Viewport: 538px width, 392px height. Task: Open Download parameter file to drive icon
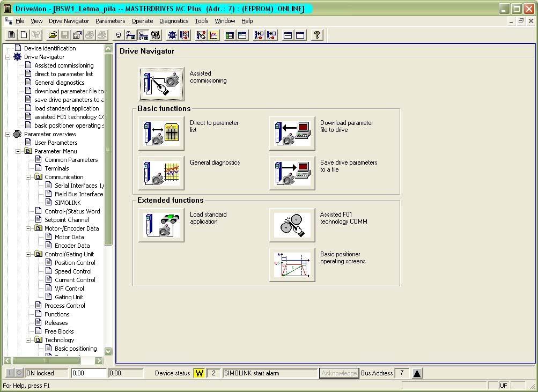(x=292, y=134)
